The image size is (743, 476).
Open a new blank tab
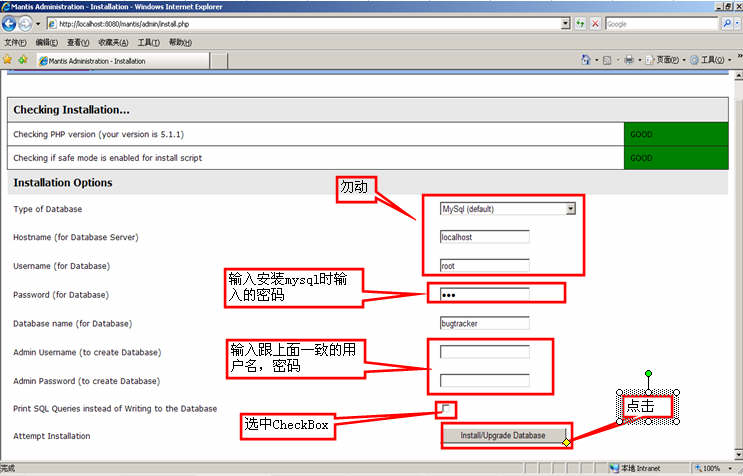[x=218, y=61]
